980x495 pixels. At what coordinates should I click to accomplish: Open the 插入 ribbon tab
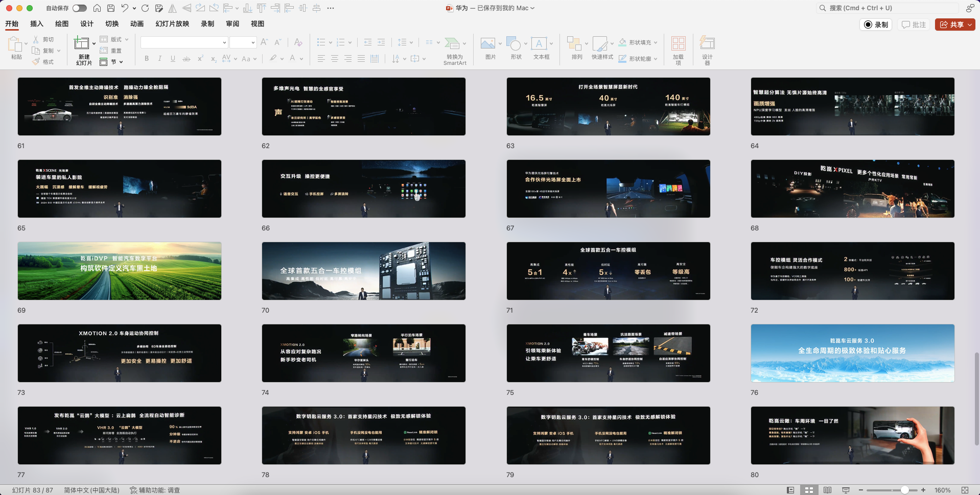click(x=37, y=23)
